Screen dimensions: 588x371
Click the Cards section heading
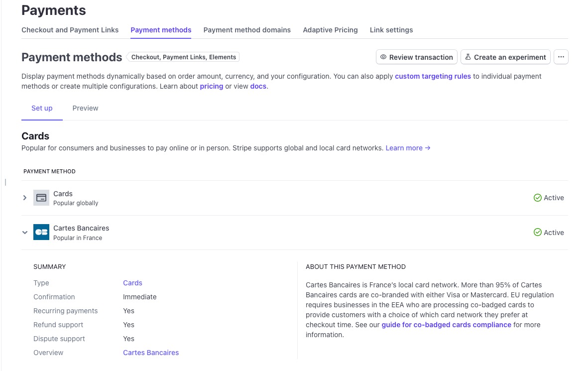coord(35,136)
